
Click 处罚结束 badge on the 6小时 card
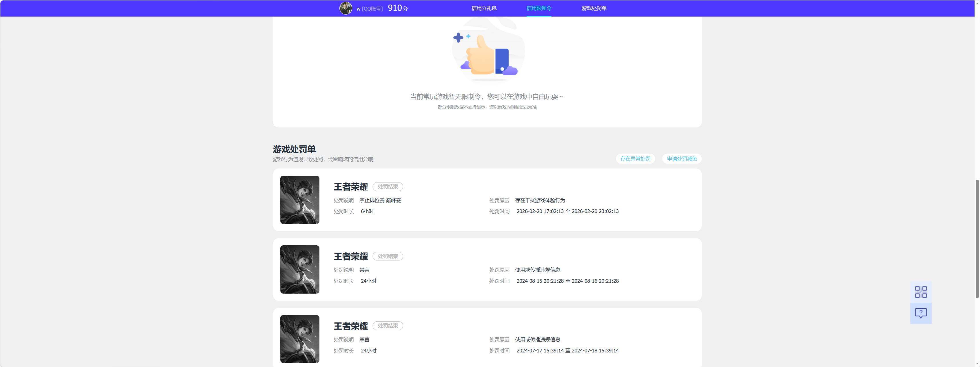[388, 187]
